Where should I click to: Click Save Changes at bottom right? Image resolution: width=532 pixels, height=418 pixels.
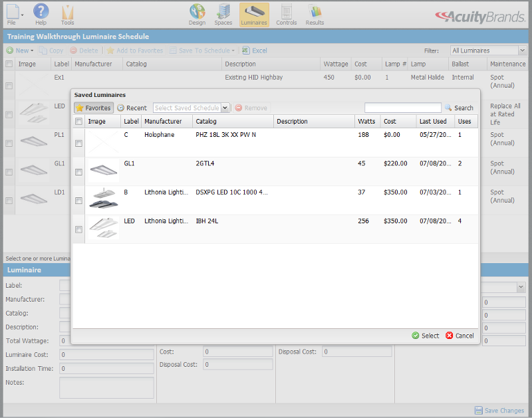(x=499, y=411)
